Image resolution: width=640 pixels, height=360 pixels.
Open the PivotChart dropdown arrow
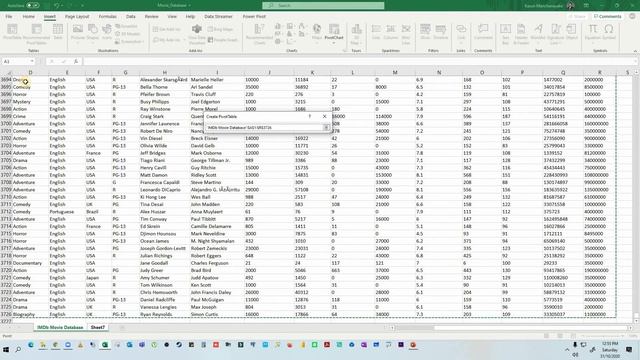[334, 42]
